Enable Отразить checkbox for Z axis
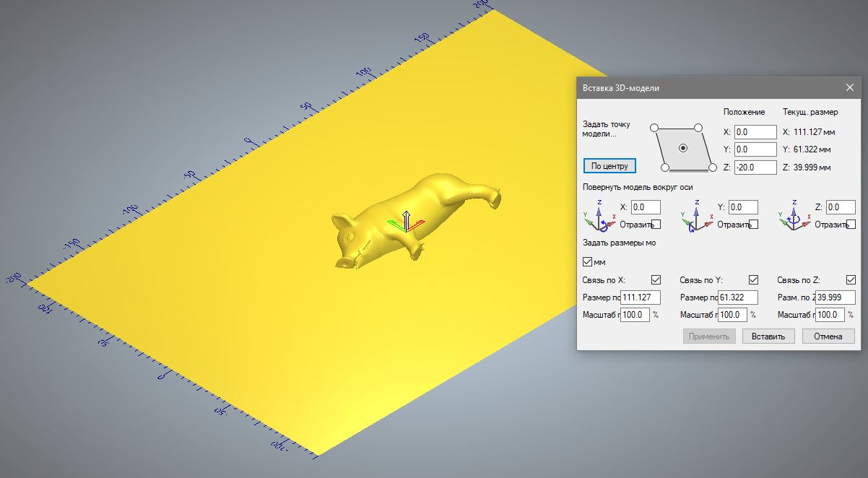The image size is (868, 478). [853, 225]
